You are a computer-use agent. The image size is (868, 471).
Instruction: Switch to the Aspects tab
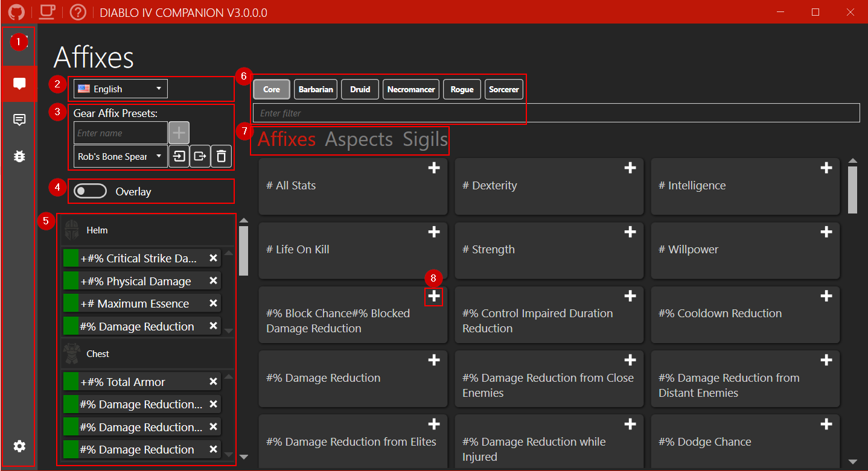[359, 139]
